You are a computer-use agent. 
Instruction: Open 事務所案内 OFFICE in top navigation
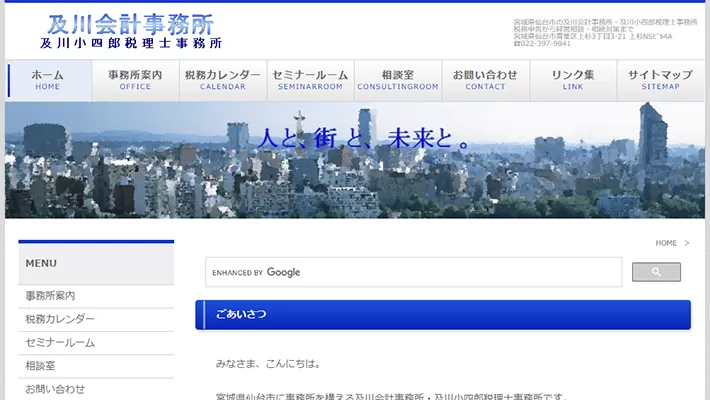tap(135, 81)
